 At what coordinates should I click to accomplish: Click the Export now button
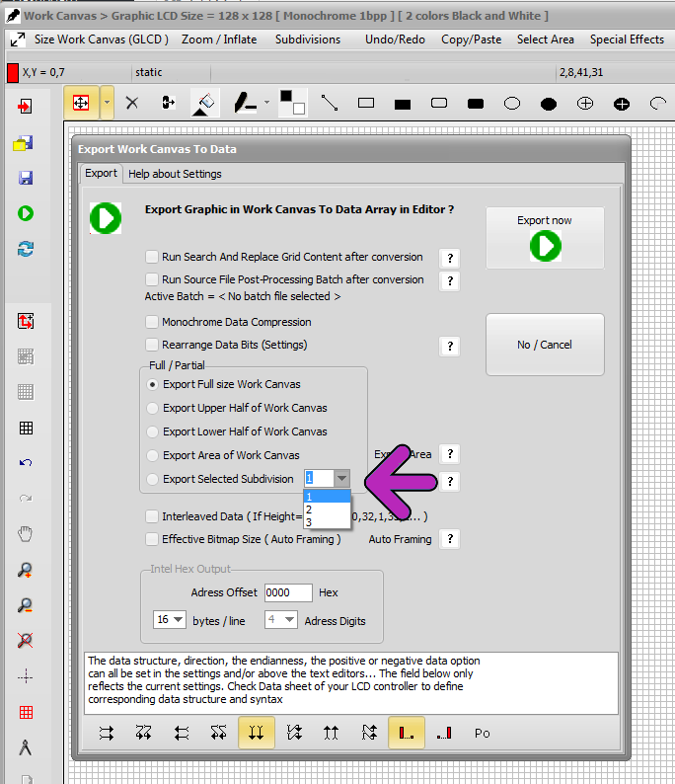[x=545, y=238]
